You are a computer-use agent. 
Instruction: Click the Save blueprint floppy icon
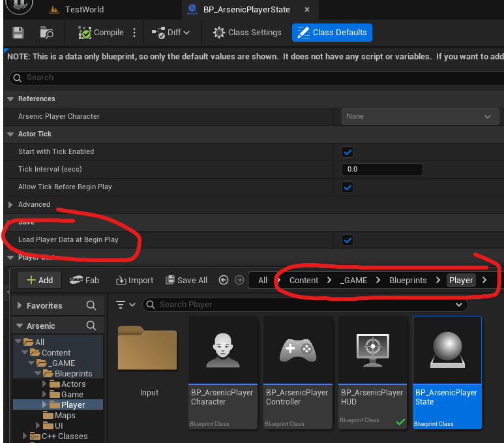(x=18, y=33)
